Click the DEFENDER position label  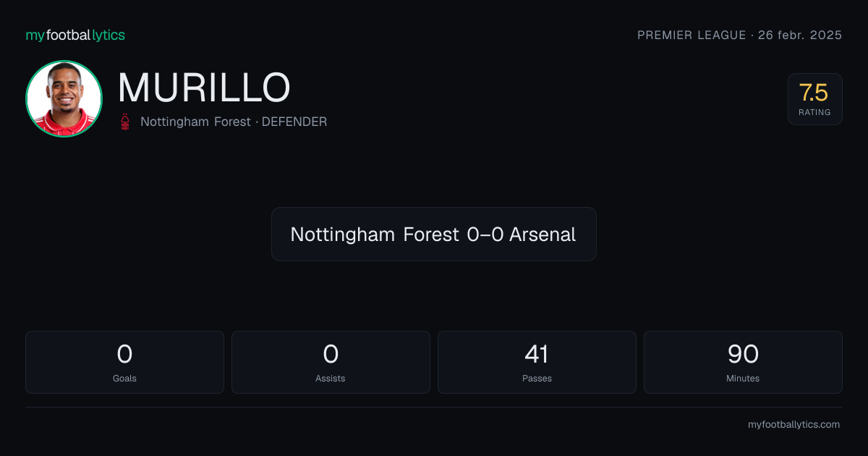[x=294, y=122]
